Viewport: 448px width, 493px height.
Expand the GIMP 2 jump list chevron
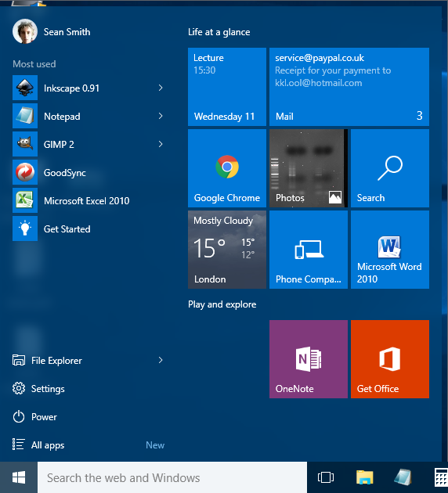[161, 144]
